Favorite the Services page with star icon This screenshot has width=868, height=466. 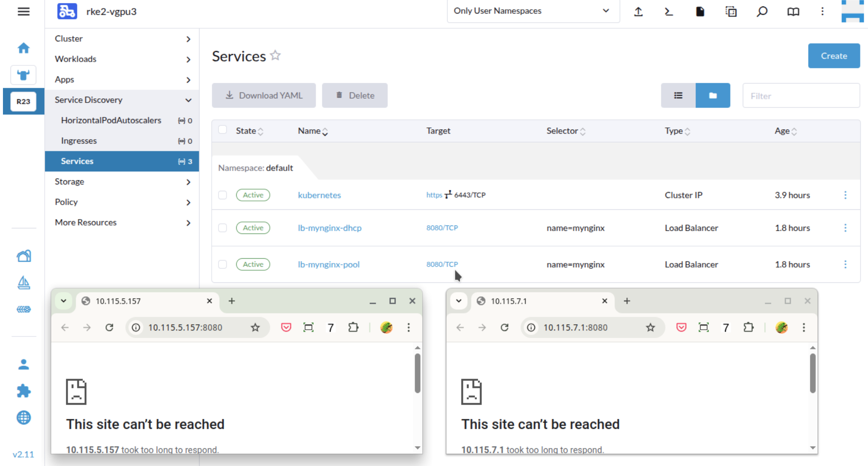(275, 55)
